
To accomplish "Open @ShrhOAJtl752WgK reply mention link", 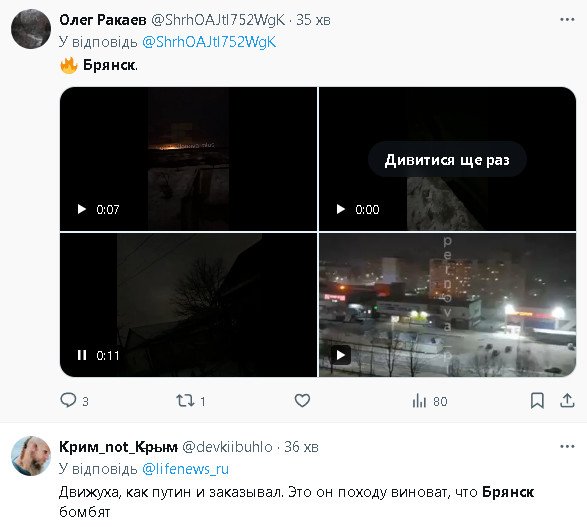I will tap(209, 42).
